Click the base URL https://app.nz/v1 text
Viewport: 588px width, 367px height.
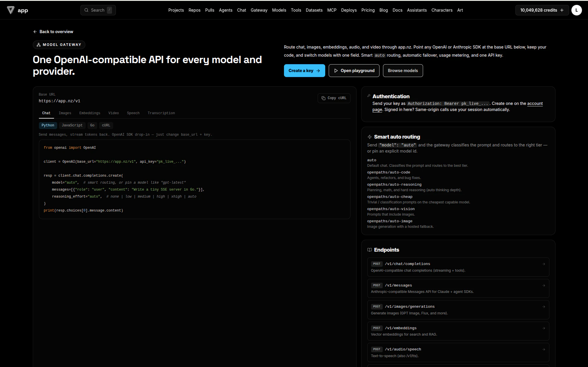tap(60, 101)
